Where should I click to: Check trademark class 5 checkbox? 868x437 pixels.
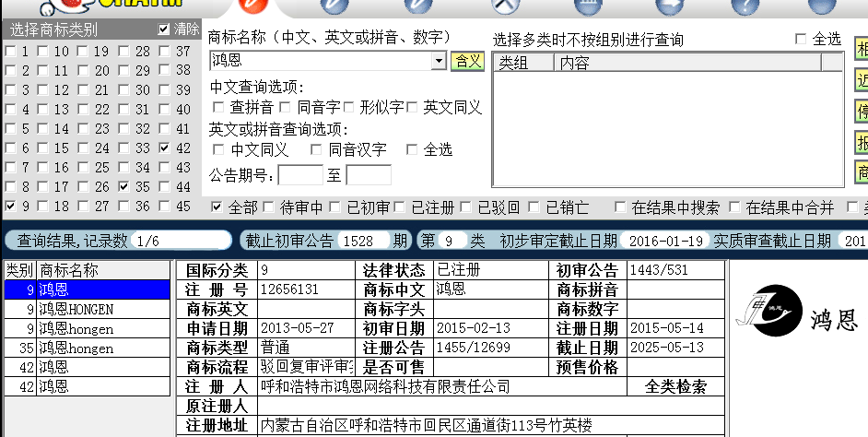point(10,128)
